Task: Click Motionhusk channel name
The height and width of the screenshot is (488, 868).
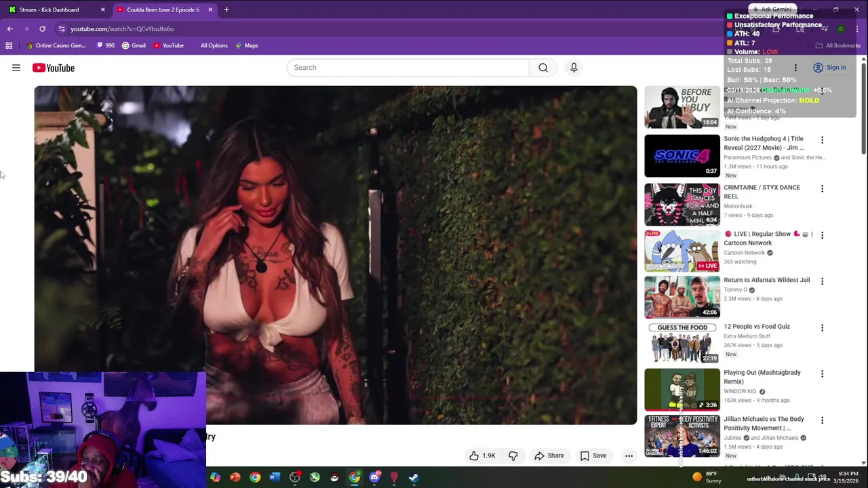Action: pyautogui.click(x=738, y=206)
